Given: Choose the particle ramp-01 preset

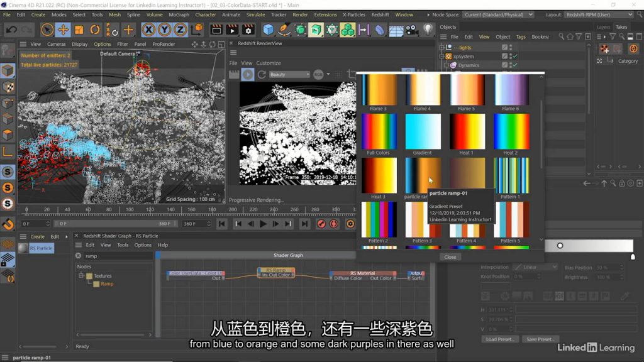Looking at the screenshot, I should [x=423, y=175].
